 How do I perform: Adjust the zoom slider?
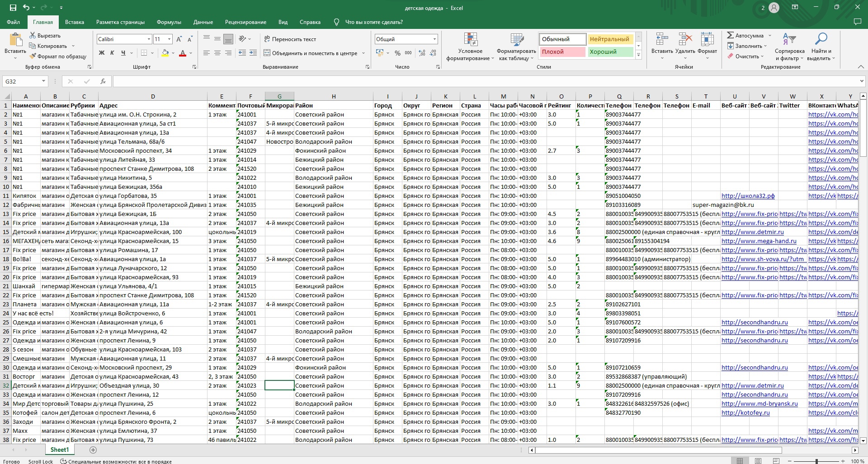point(816,461)
